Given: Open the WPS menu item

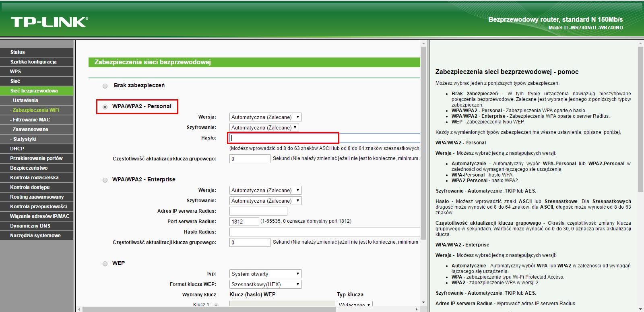Looking at the screenshot, I should [x=37, y=72].
